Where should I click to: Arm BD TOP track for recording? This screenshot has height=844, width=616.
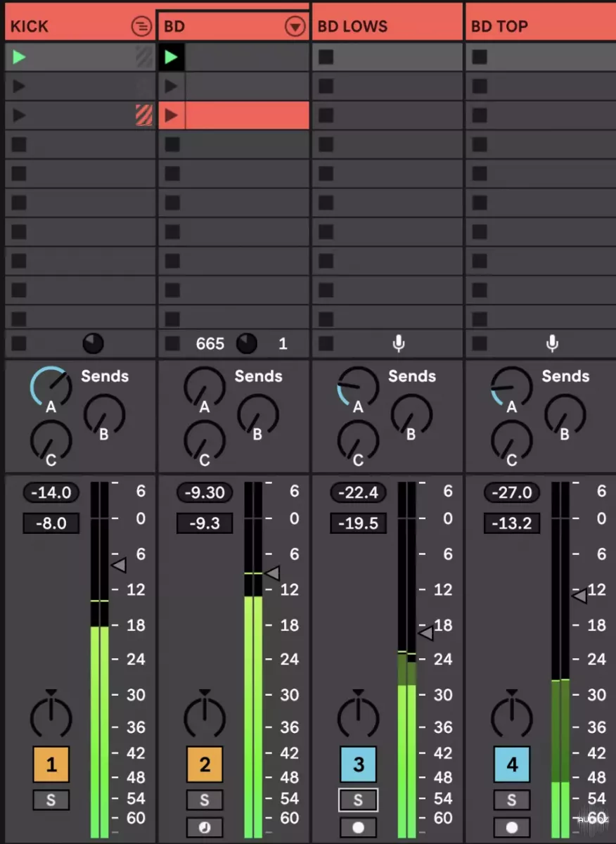511,827
